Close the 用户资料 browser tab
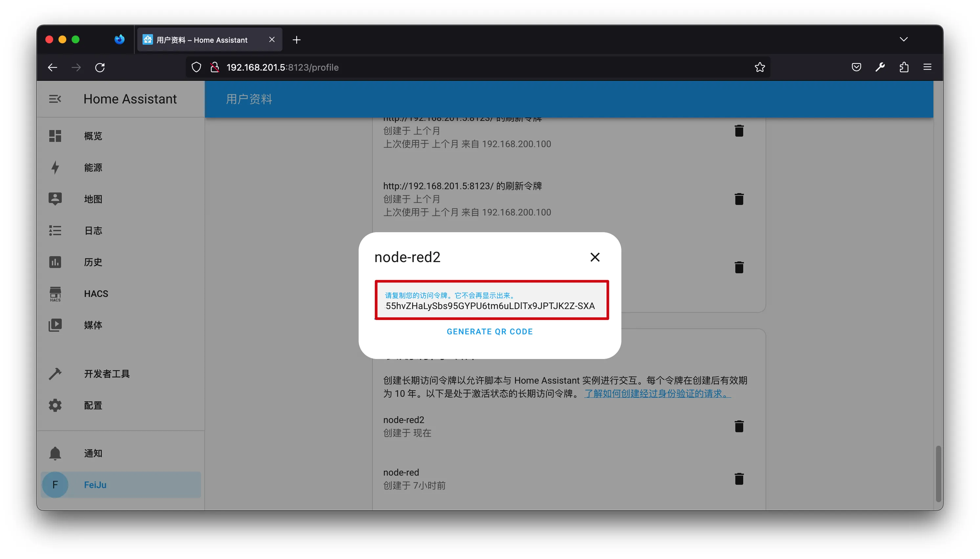This screenshot has width=980, height=559. tap(272, 39)
